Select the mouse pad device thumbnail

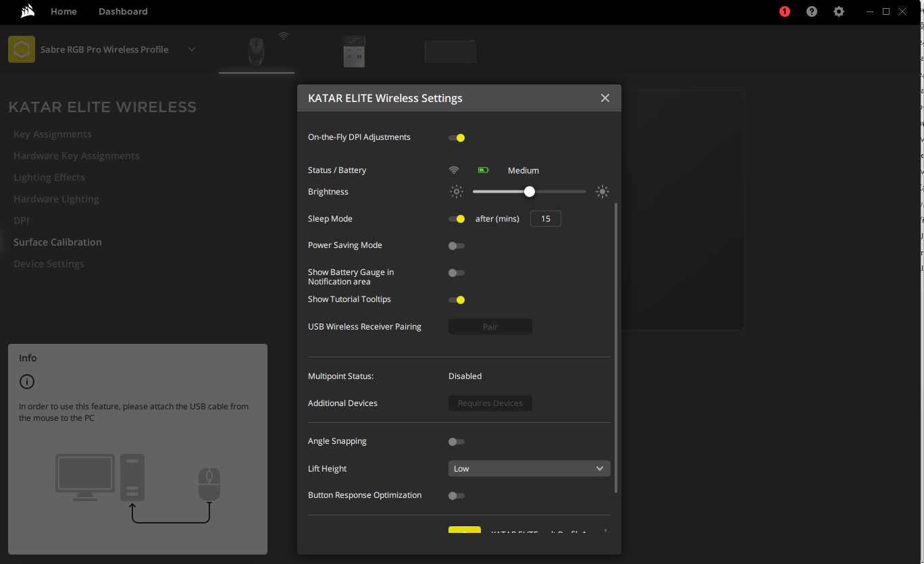point(451,51)
